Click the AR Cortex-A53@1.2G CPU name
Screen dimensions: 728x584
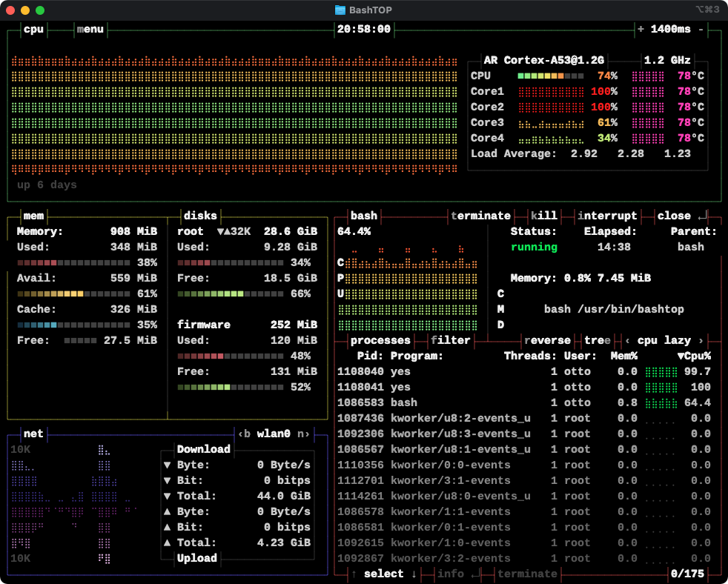543,60
